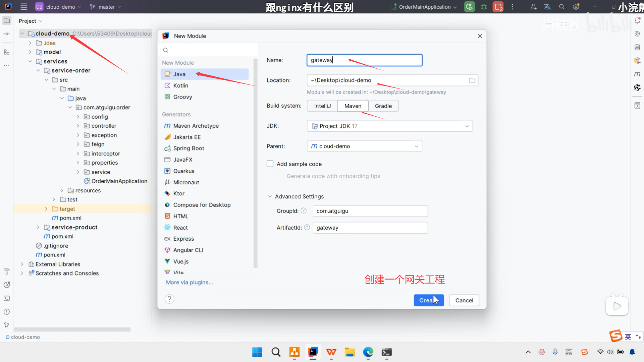Open IDE settings gear icon
Viewport: 644px width, 362px height.
pyautogui.click(x=576, y=7)
